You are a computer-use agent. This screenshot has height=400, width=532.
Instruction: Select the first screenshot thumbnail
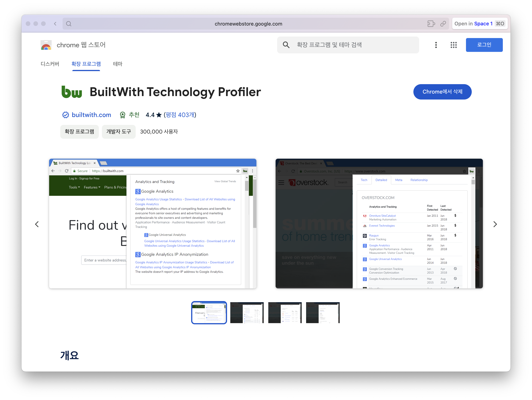click(x=209, y=313)
